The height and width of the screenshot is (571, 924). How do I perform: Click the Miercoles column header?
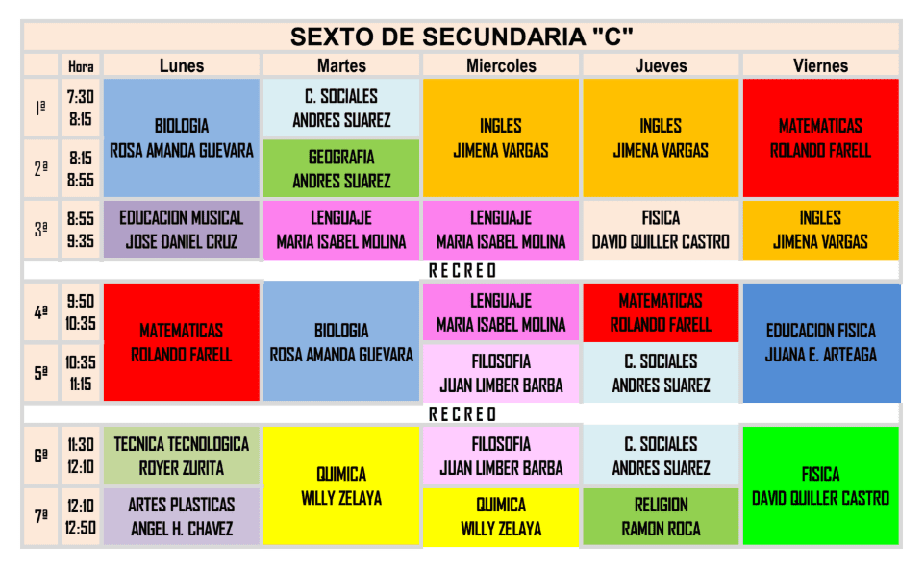click(501, 65)
